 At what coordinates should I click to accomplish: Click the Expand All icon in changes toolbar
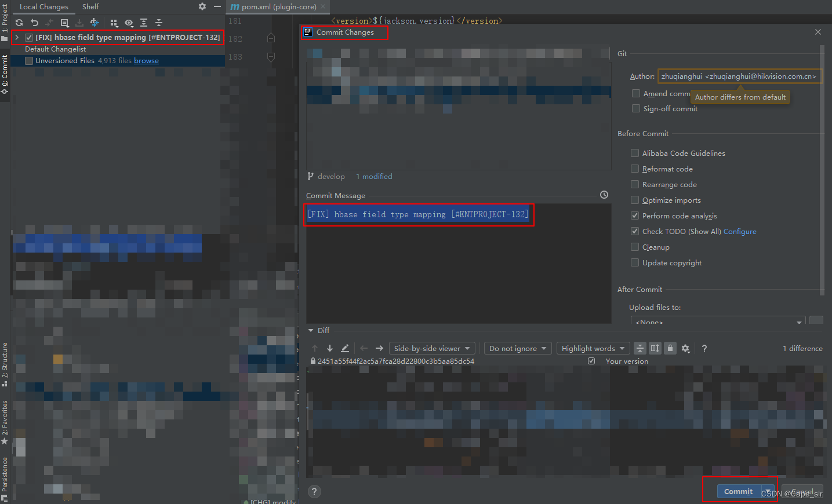pos(144,23)
